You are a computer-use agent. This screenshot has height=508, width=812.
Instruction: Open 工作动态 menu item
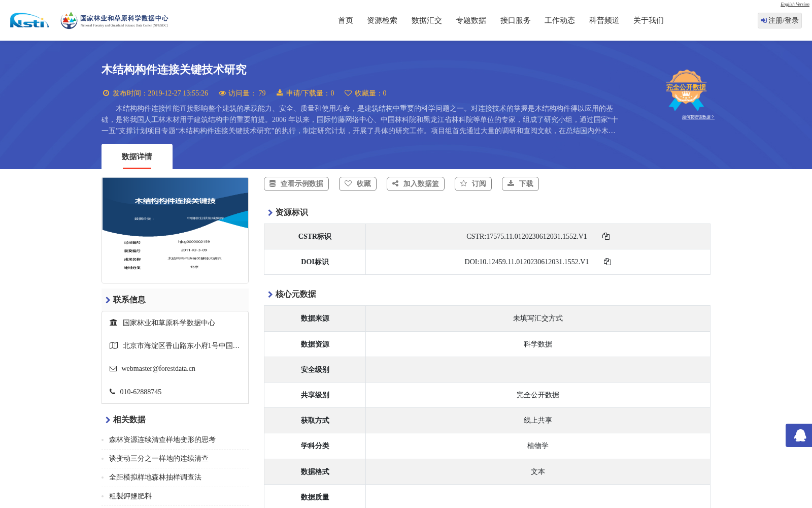coord(560,20)
